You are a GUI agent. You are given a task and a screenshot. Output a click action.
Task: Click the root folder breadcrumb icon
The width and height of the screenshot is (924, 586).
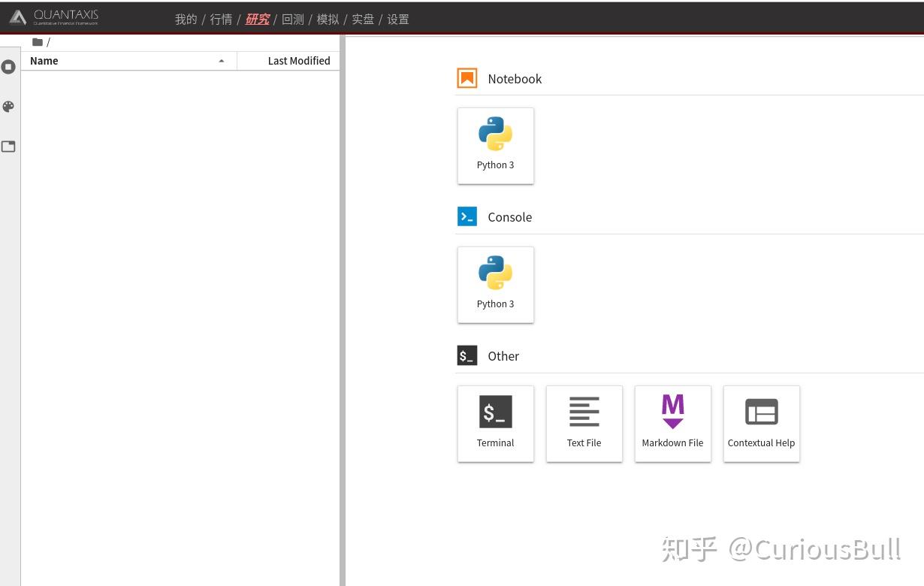click(38, 42)
